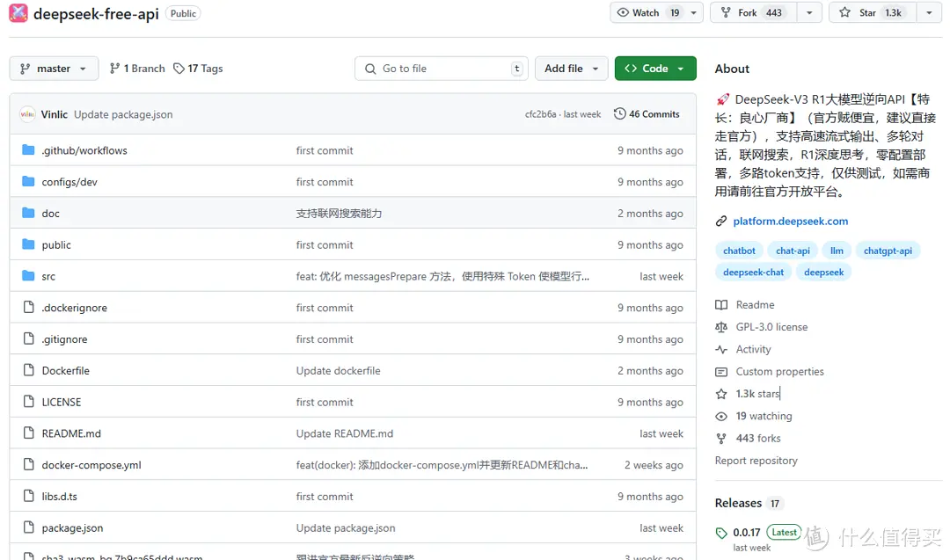
Task: Click Report repository
Action: tap(756, 460)
